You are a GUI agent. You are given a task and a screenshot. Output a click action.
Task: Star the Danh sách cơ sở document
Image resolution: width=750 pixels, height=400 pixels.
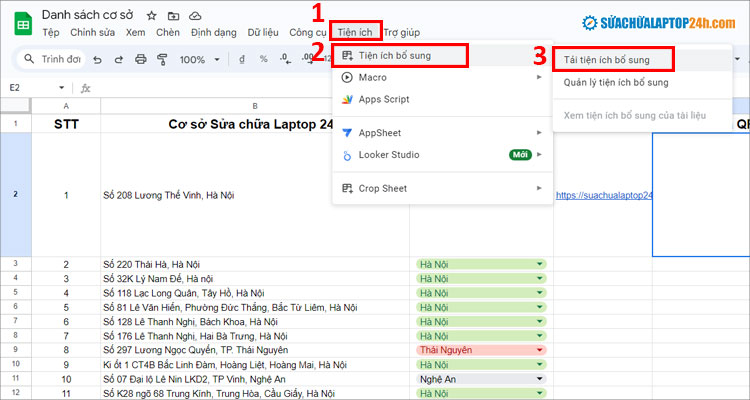point(152,16)
